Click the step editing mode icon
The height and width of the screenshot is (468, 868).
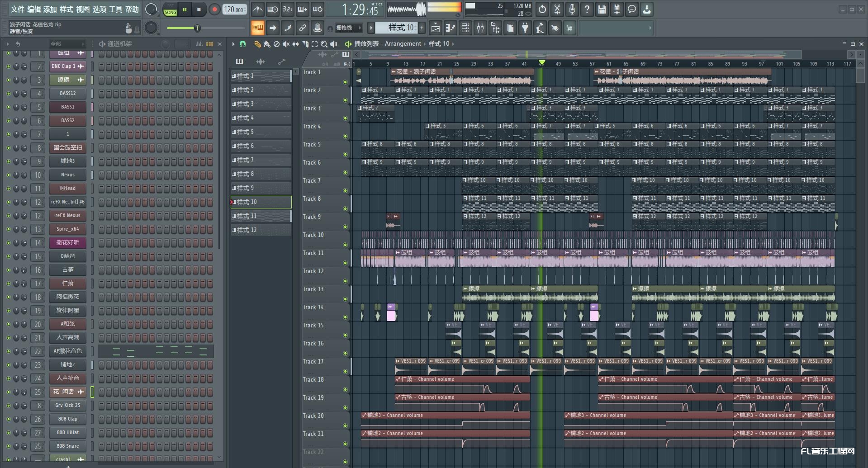(x=288, y=28)
